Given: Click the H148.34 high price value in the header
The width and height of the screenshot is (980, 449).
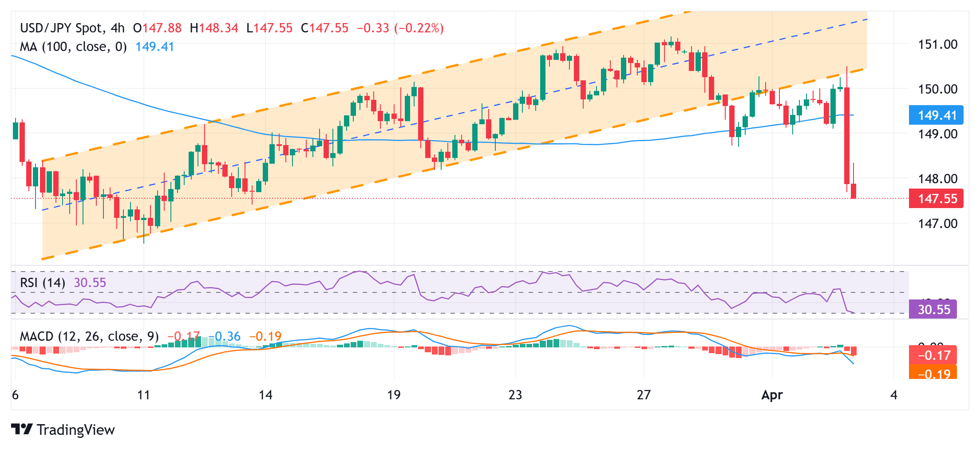Looking at the screenshot, I should pos(214,28).
